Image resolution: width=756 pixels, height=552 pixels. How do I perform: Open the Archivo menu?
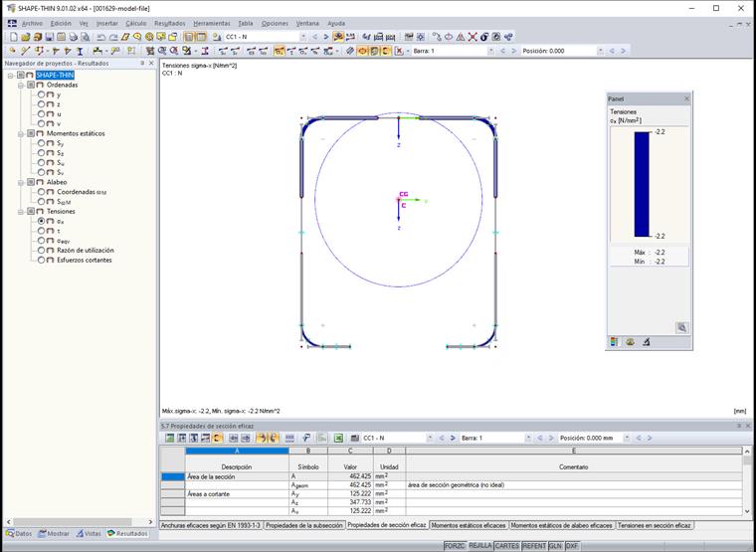32,23
